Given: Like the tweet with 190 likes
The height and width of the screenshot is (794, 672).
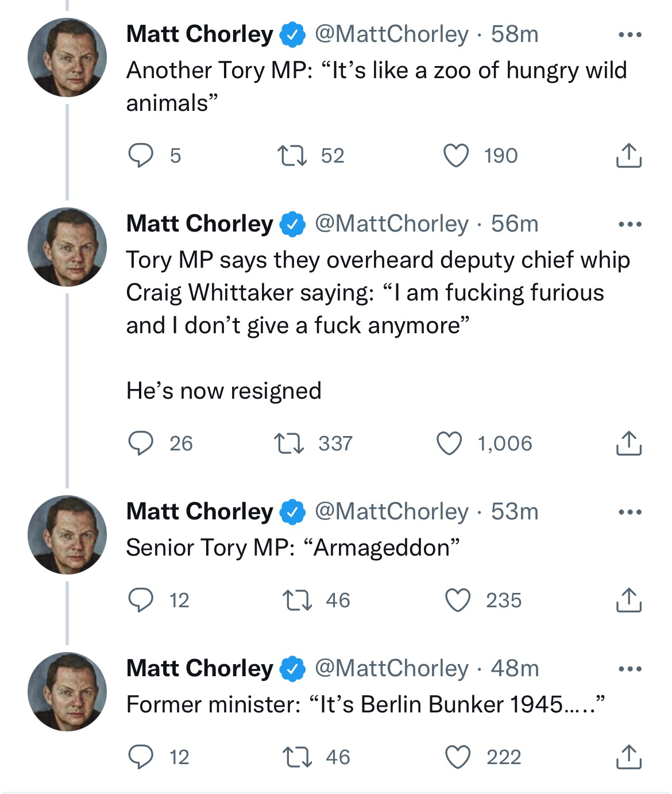Looking at the screenshot, I should coord(456,155).
